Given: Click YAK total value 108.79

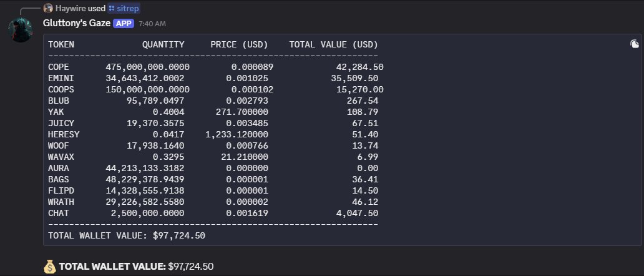Looking at the screenshot, I should pos(363,112).
